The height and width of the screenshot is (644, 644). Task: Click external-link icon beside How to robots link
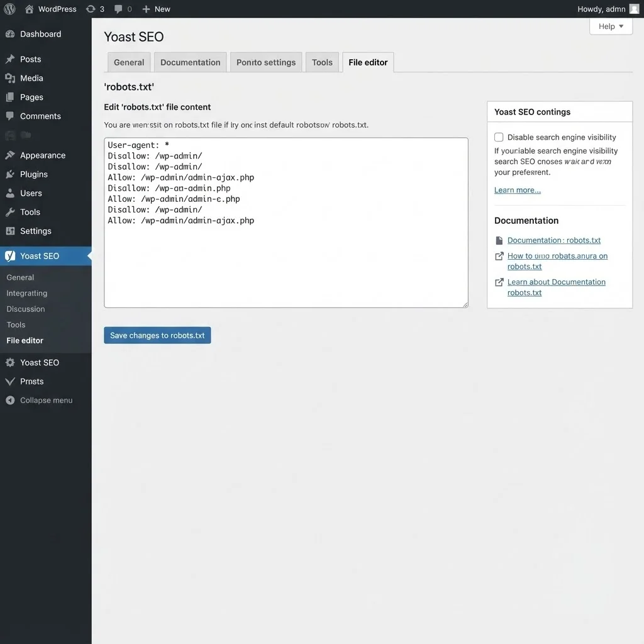tap(499, 257)
